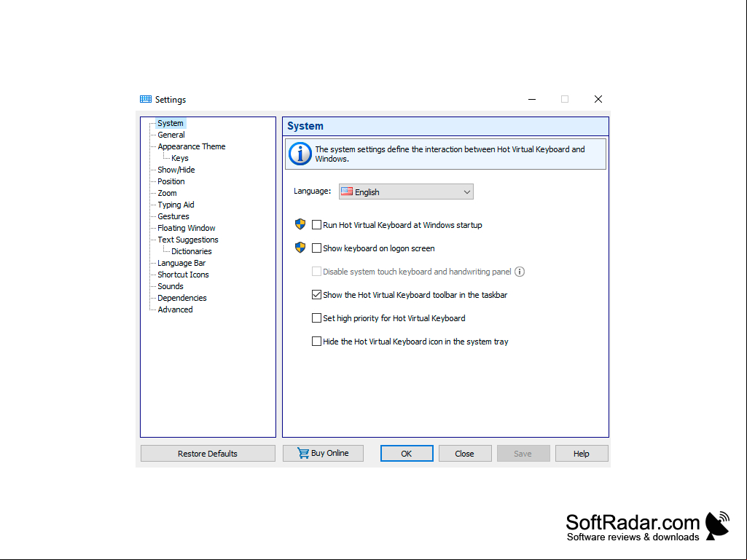Open the Shortcut Icons page
The image size is (747, 560).
point(183,275)
